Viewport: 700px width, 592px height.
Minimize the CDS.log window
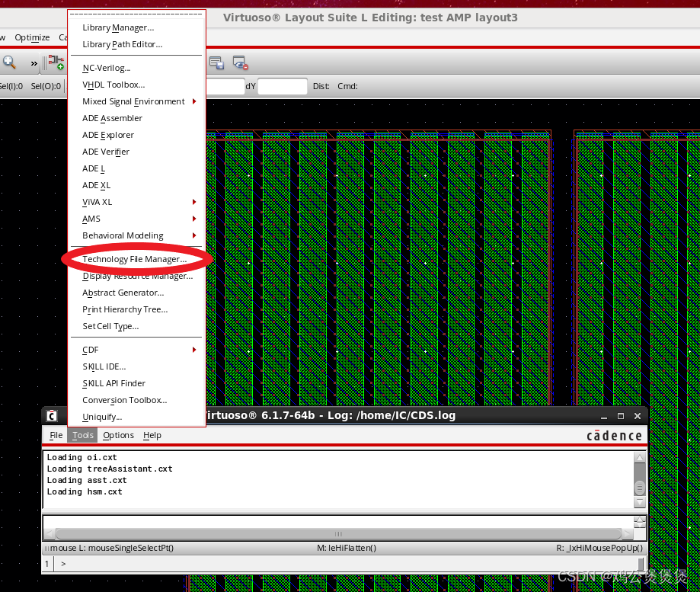pyautogui.click(x=603, y=416)
